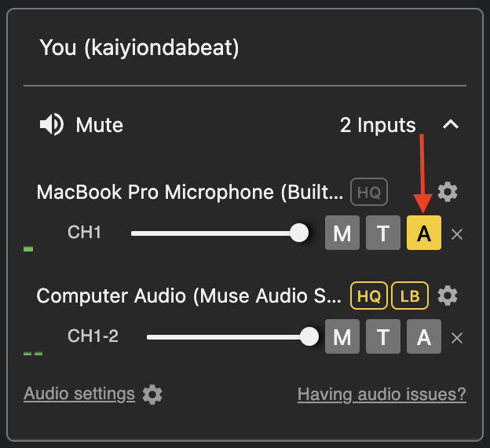Click the 2 Inputs label
490x448 pixels.
[378, 125]
